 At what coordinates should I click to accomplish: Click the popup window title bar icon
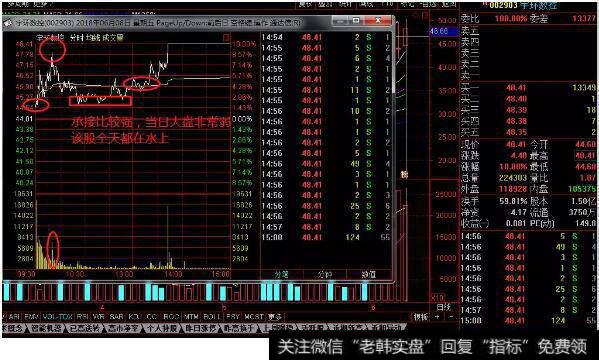(x=8, y=23)
